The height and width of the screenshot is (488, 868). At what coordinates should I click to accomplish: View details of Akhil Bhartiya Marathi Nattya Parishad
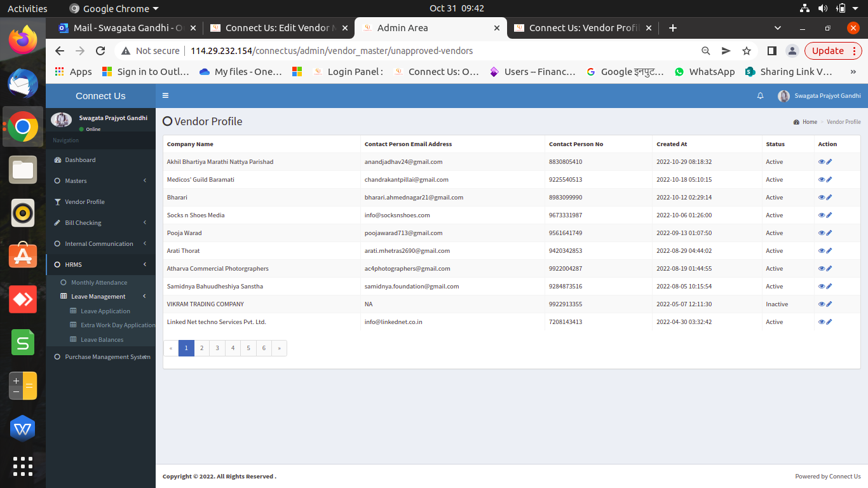point(822,162)
